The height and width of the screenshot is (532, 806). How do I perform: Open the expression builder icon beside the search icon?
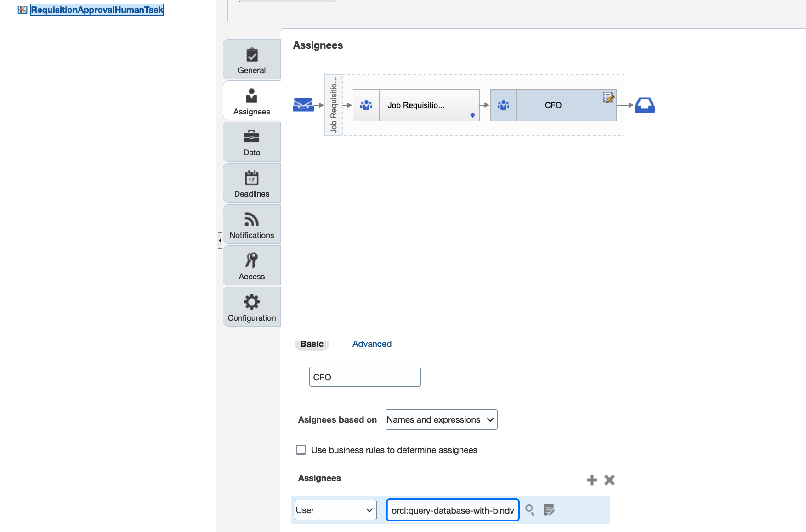point(549,510)
